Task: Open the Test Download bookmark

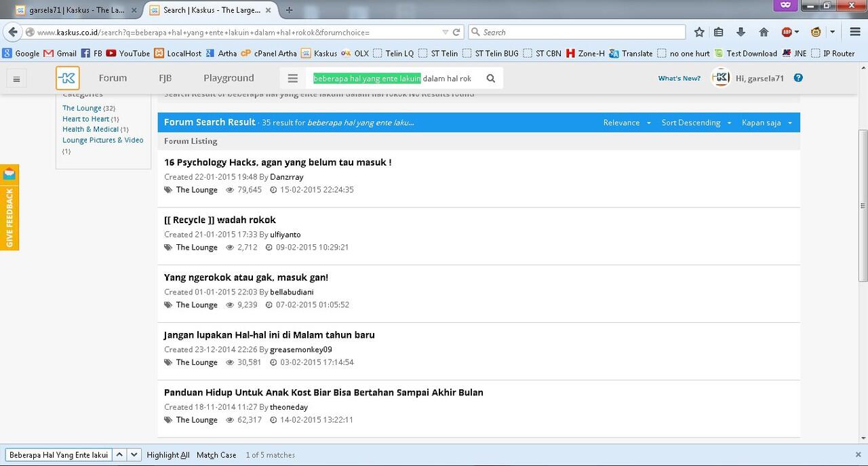Action: (745, 53)
